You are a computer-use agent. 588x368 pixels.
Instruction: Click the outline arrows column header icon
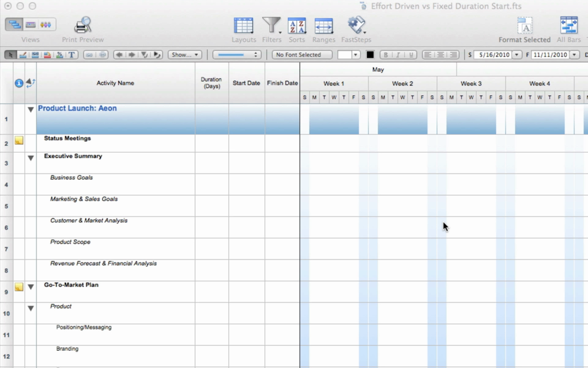pyautogui.click(x=31, y=83)
